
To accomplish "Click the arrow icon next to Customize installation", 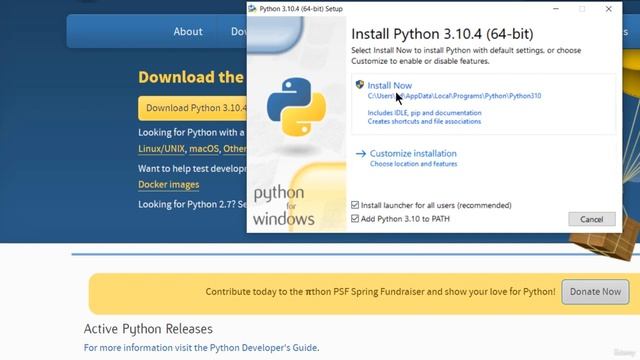I will (x=360, y=154).
